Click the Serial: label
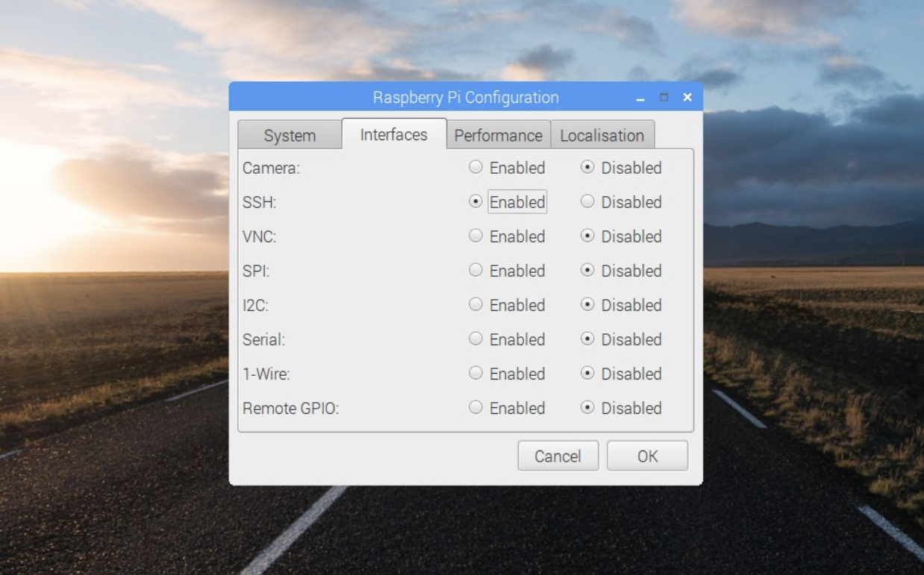 (264, 340)
